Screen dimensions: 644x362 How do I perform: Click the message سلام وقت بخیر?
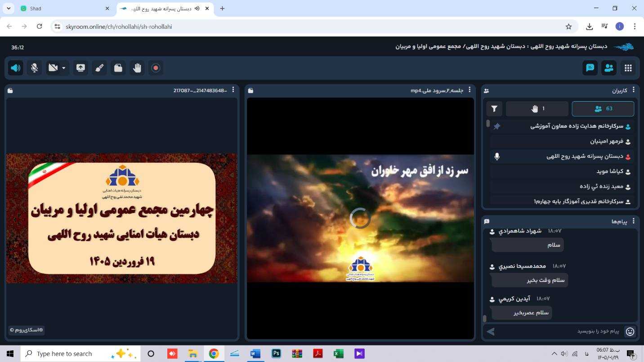click(x=530, y=280)
